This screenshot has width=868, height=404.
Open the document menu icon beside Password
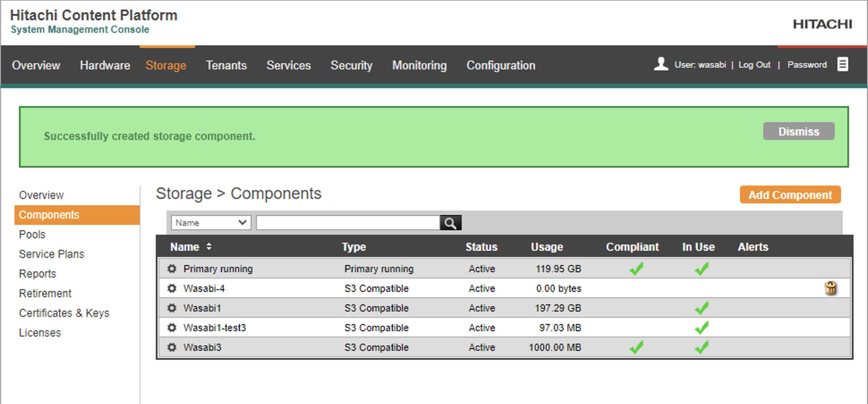pos(842,64)
